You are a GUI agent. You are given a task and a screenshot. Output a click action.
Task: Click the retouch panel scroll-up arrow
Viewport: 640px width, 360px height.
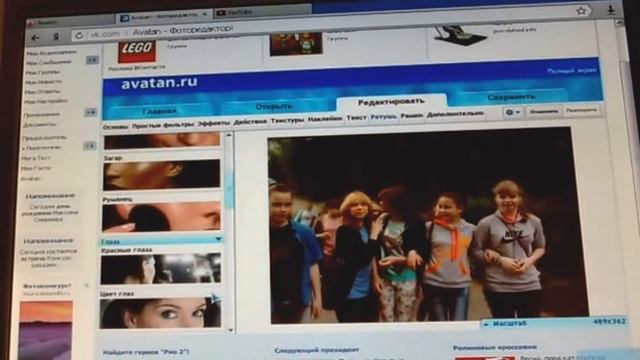(229, 135)
